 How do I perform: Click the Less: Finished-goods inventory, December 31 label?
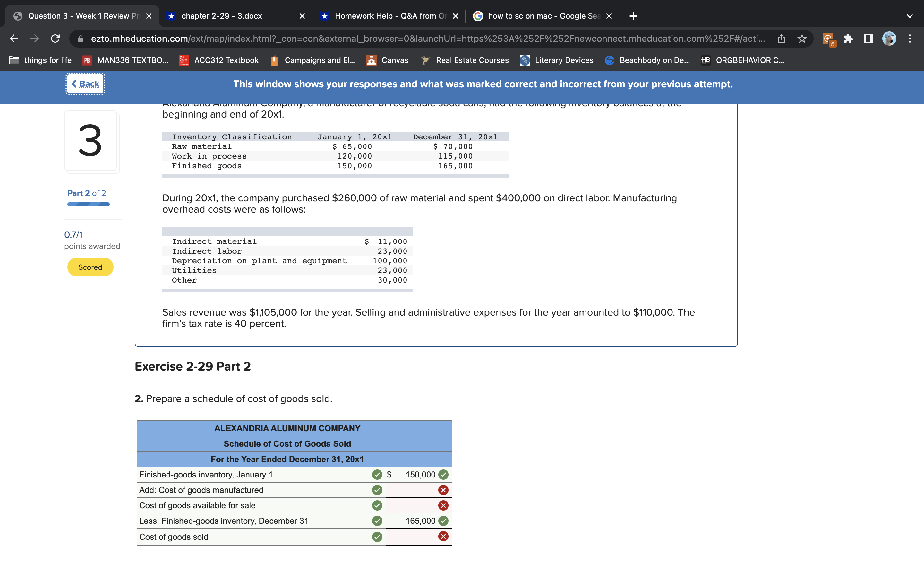pos(223,521)
